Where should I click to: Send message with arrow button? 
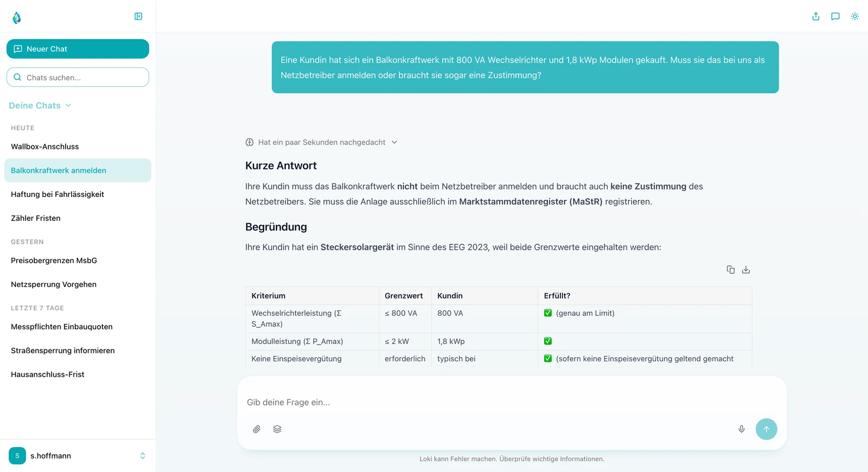point(767,429)
